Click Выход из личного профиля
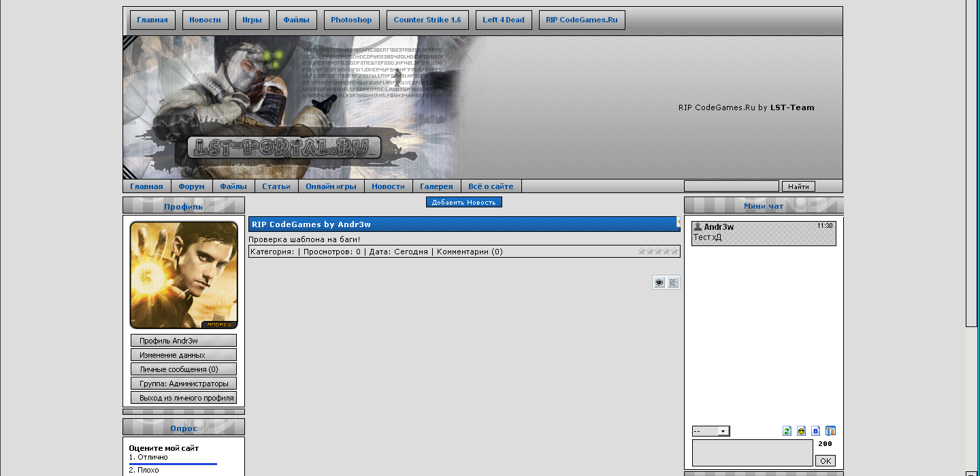Image resolution: width=980 pixels, height=476 pixels. pyautogui.click(x=184, y=398)
